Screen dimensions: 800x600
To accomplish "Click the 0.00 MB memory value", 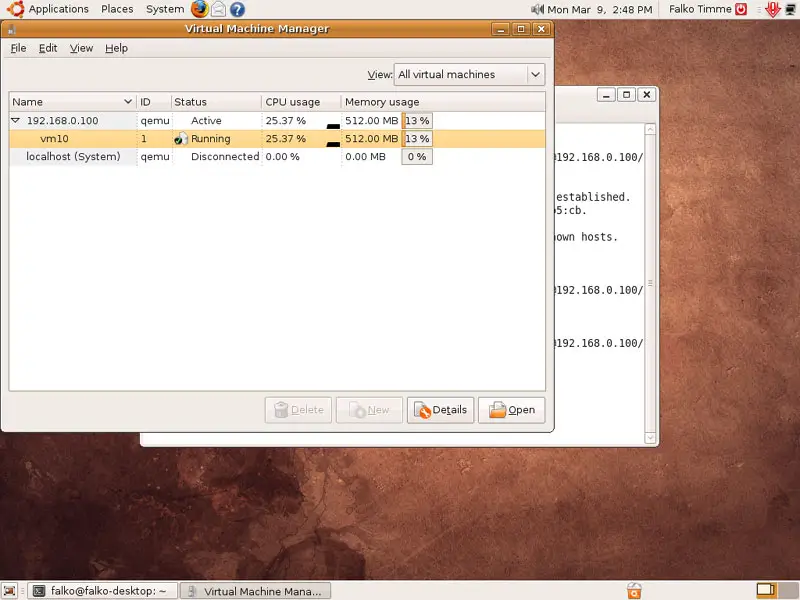I will 365,157.
